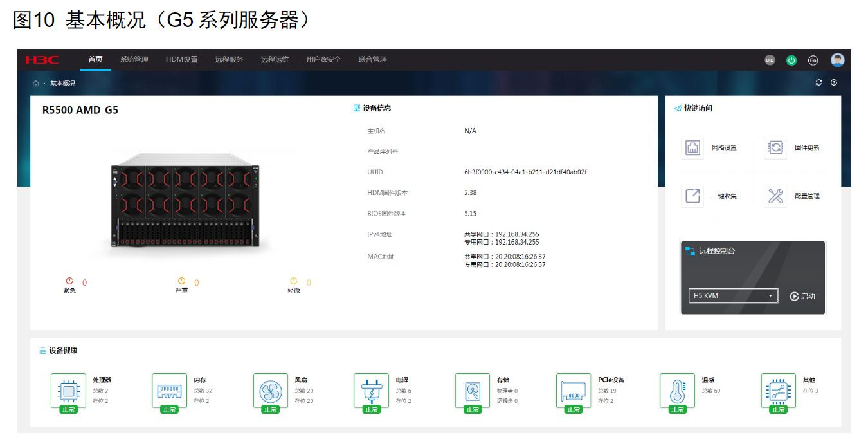Click the 设备健康 section icon
The height and width of the screenshot is (444, 868).
pos(43,351)
